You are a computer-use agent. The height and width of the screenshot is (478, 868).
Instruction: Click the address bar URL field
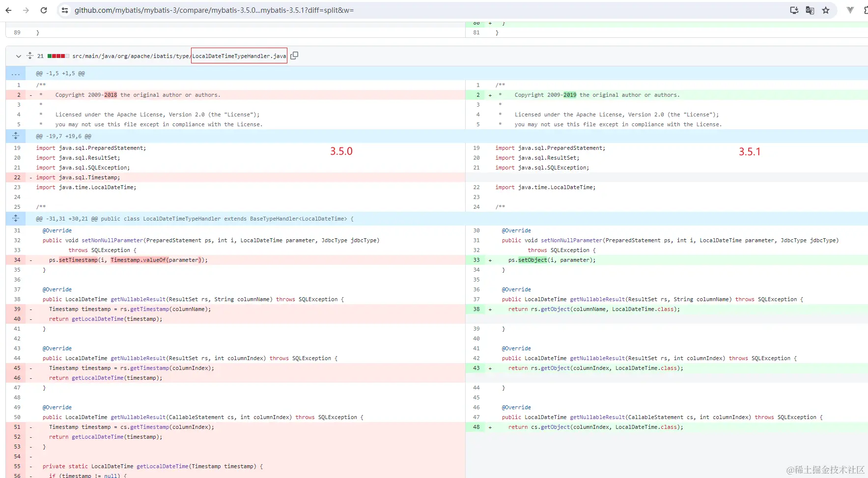pyautogui.click(x=214, y=10)
